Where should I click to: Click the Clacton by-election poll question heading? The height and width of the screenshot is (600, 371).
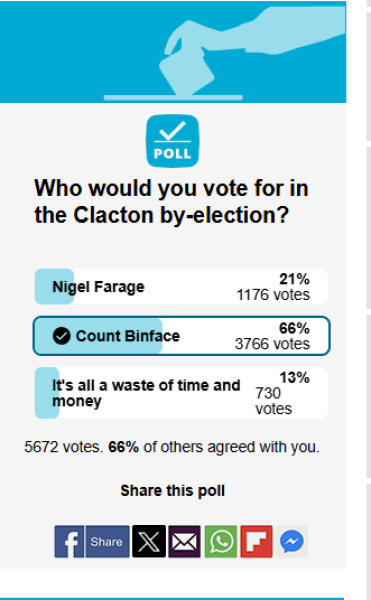171,202
